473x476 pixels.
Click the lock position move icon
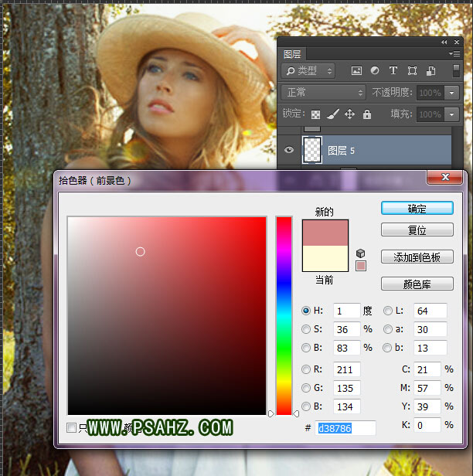pos(349,114)
